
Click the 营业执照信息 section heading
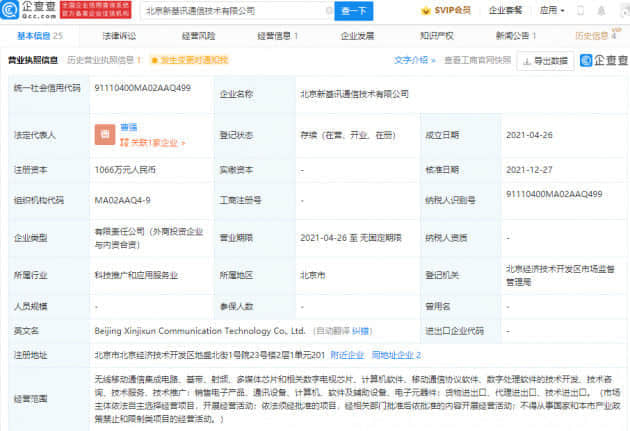click(33, 60)
